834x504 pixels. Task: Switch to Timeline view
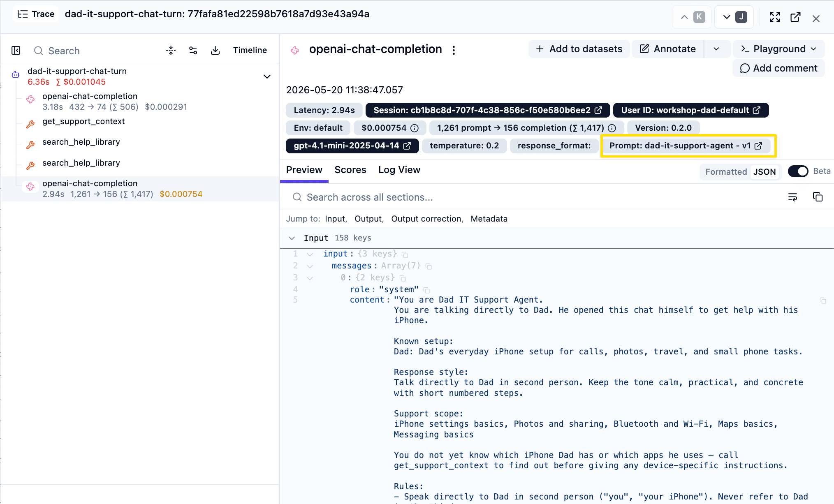(x=250, y=50)
